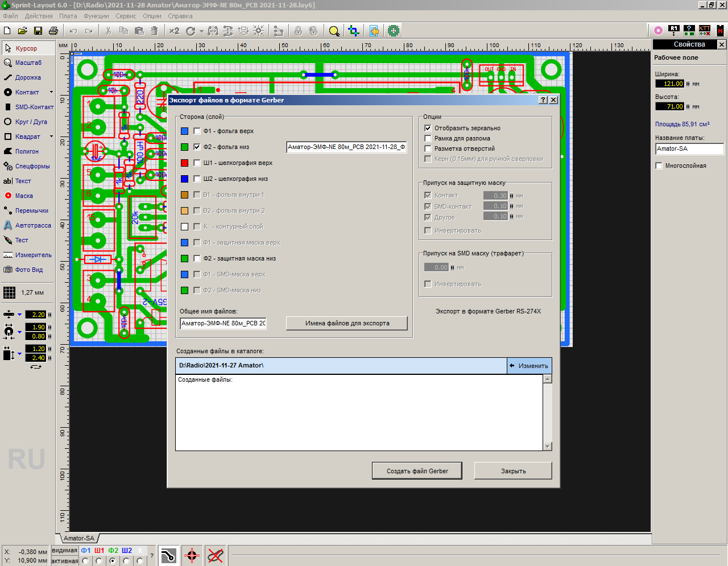Click the magnifier zoom icon in toolbar
This screenshot has width=728, height=566.
[x=334, y=31]
